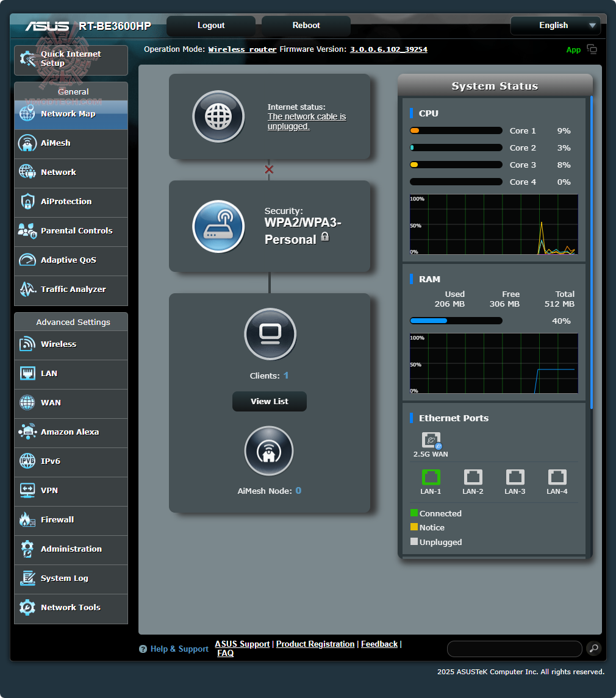
Task: Open Traffic Analyzer page
Action: [71, 290]
